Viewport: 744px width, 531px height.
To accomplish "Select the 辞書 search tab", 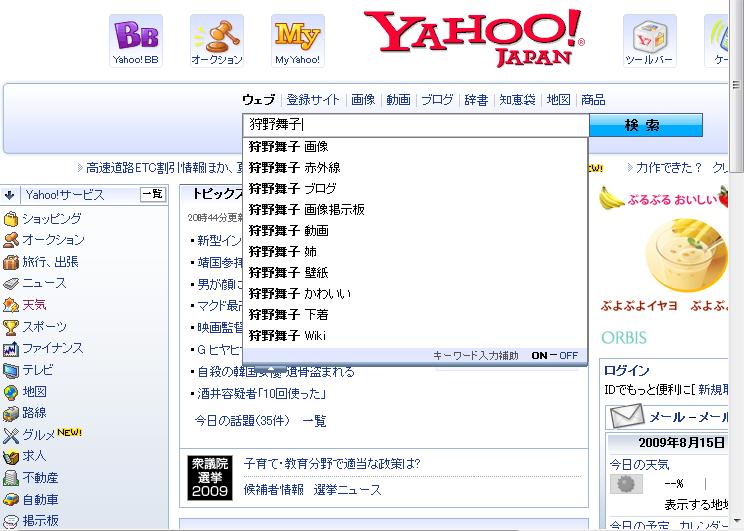I will pyautogui.click(x=476, y=100).
